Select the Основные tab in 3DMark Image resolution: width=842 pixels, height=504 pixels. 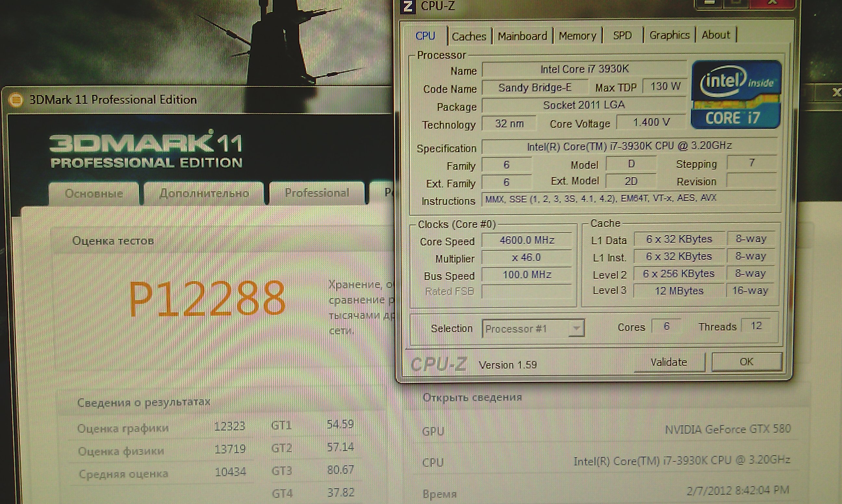[94, 193]
